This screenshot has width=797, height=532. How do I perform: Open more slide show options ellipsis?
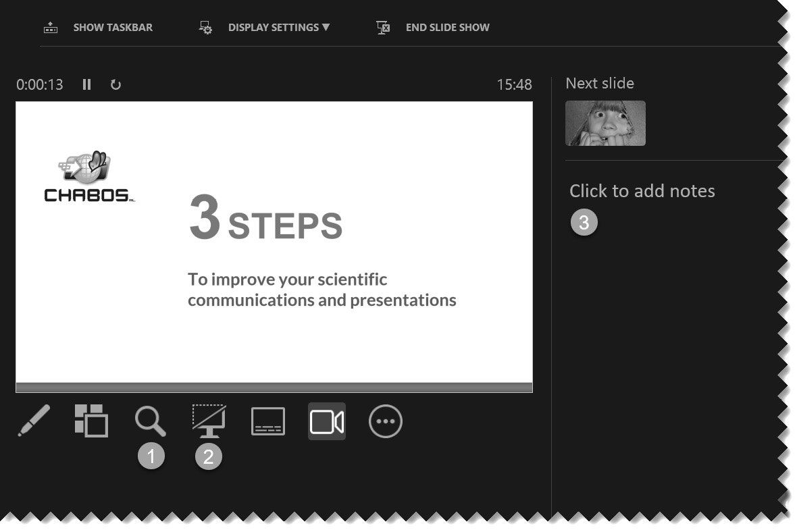(x=385, y=421)
